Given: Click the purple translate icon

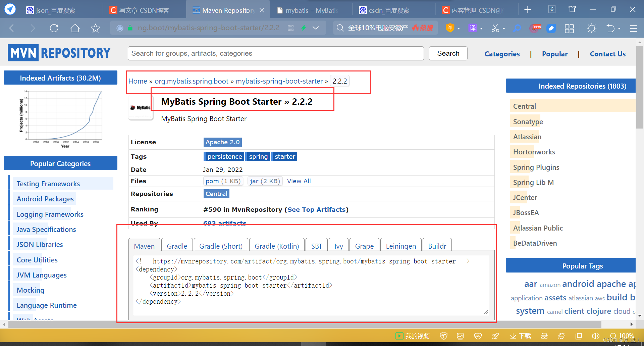Looking at the screenshot, I should pyautogui.click(x=473, y=28).
